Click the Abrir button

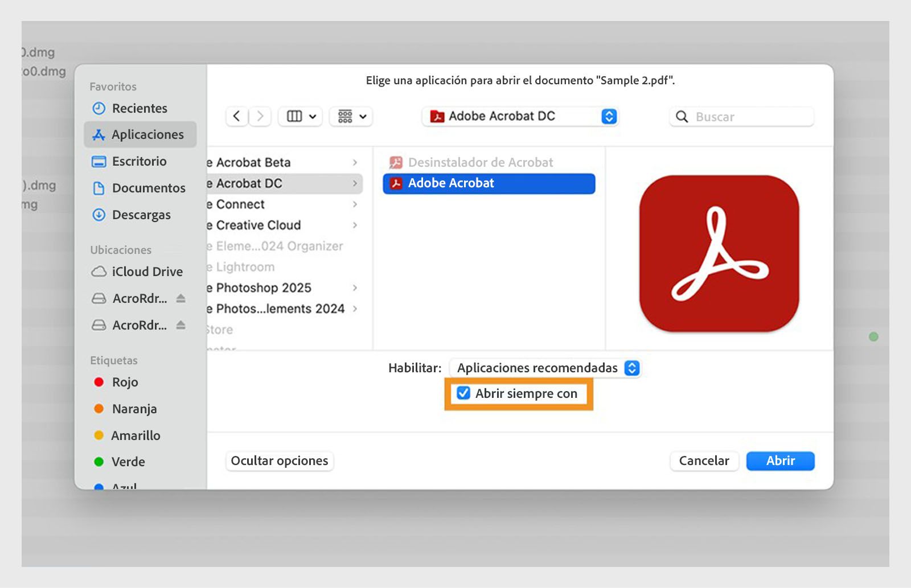click(x=780, y=461)
